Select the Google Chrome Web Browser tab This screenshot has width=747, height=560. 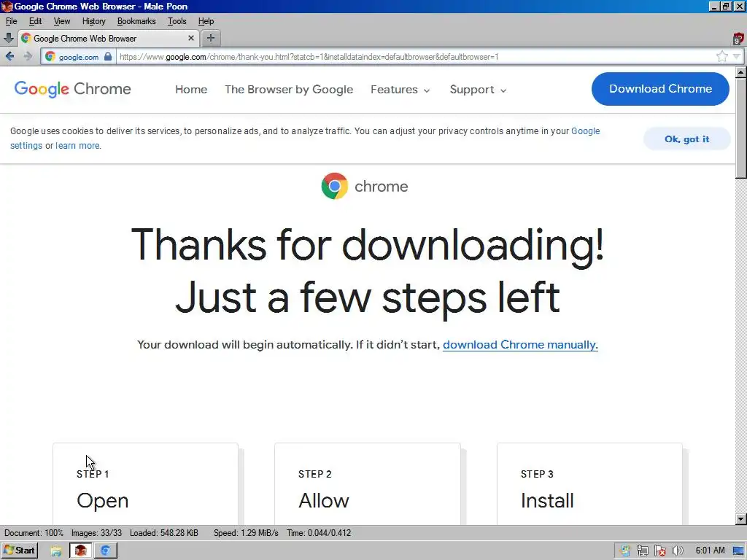tap(108, 38)
